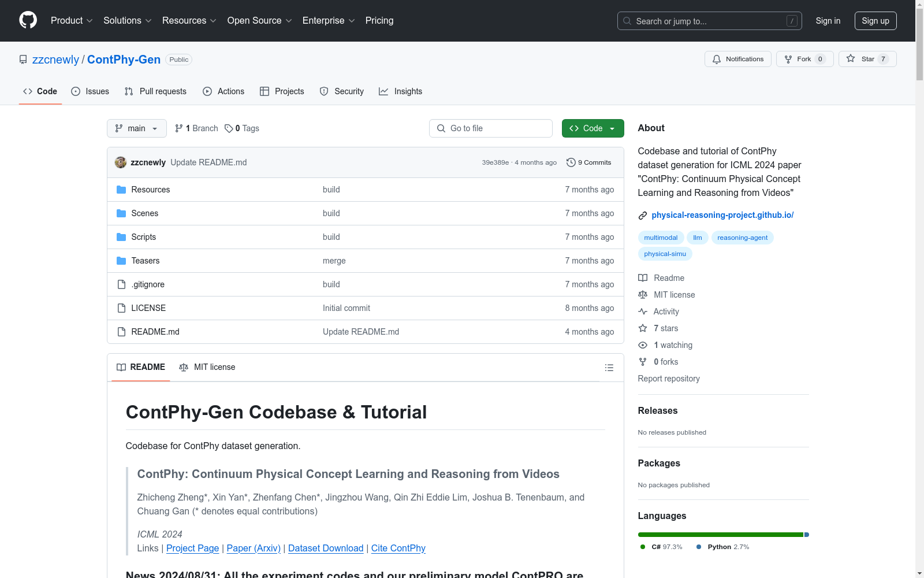Click the Scenes folder icon
Screen dimensions: 924x578
pyautogui.click(x=121, y=213)
